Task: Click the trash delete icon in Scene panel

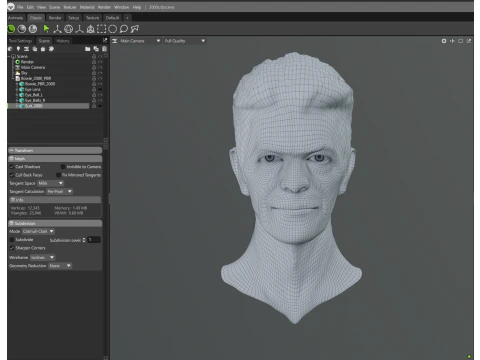Action: coord(104,49)
